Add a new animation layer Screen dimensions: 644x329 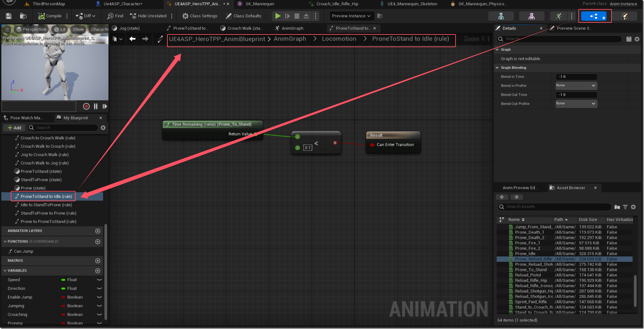coord(98,231)
